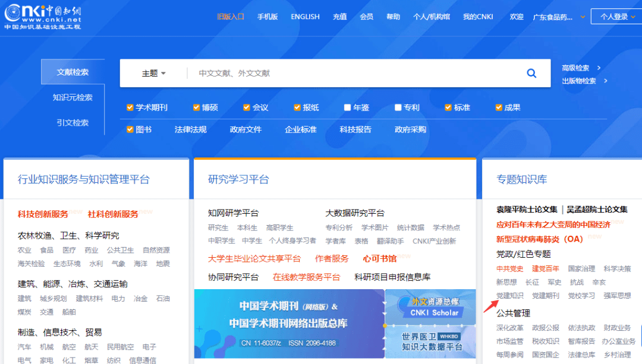Open 旧版入口 in the top menu
642x364 pixels.
tap(231, 17)
